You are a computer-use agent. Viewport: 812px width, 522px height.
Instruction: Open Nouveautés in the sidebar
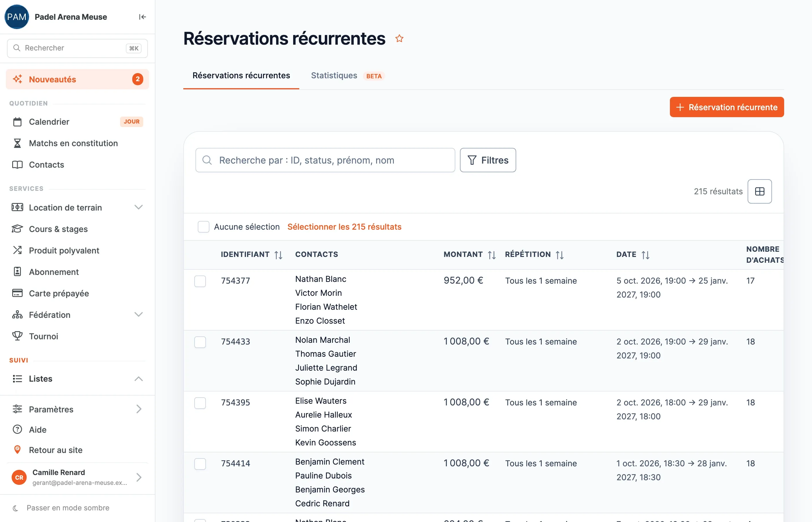coord(77,79)
